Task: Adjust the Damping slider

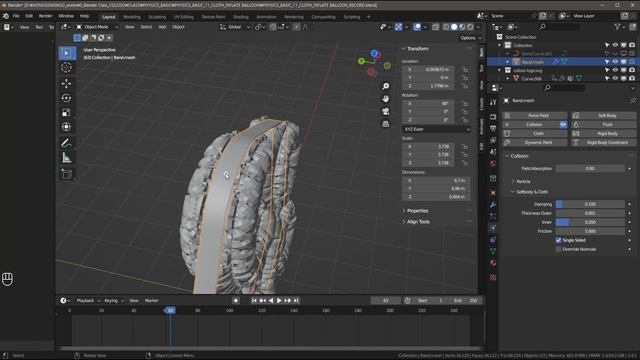Action: click(590, 204)
